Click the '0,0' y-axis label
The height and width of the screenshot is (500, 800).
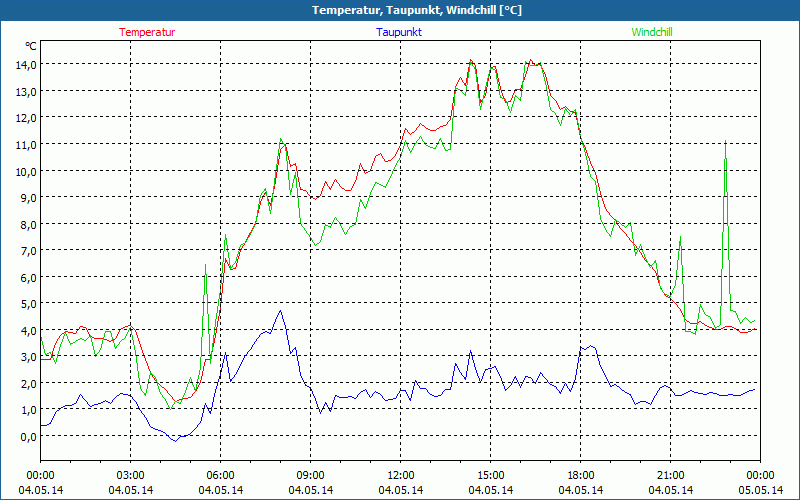[x=28, y=436]
